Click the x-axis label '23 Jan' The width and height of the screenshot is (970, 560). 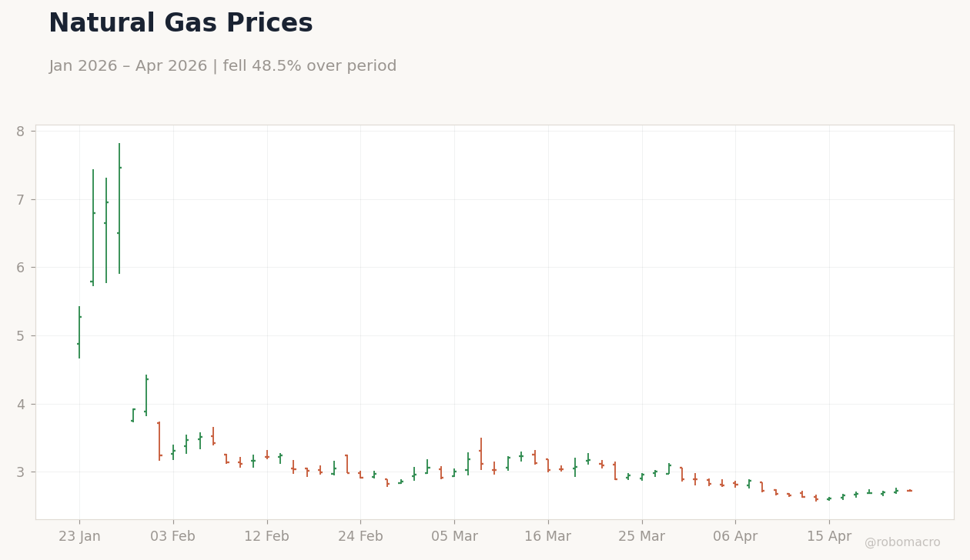[x=79, y=537]
